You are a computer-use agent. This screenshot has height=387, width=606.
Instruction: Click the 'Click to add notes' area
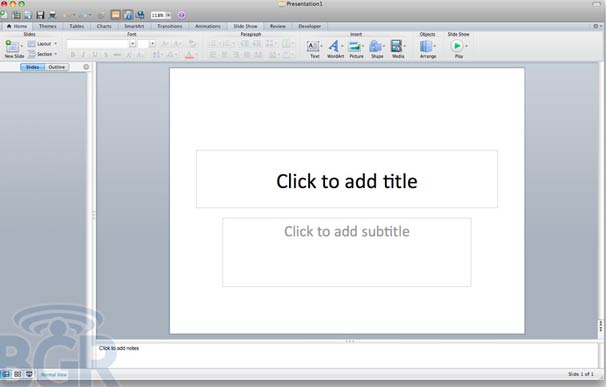click(347, 355)
